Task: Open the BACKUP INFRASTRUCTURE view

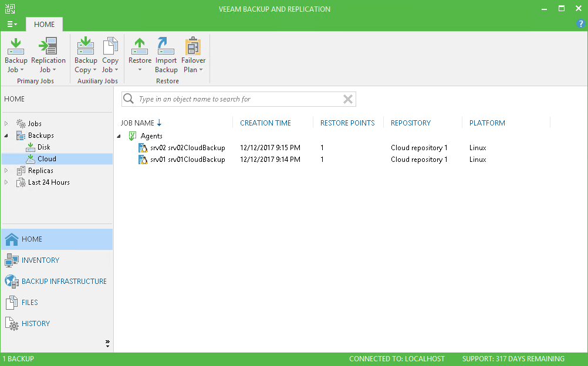Action: coord(57,282)
